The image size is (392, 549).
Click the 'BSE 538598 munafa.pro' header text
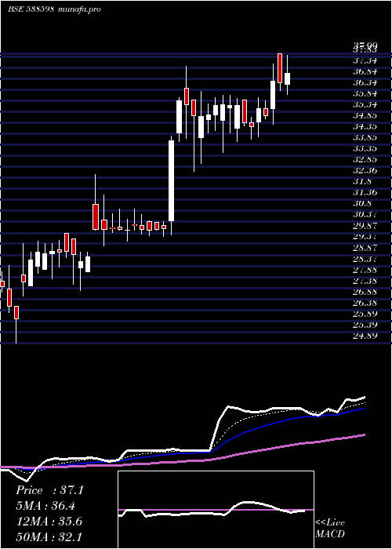54,9
